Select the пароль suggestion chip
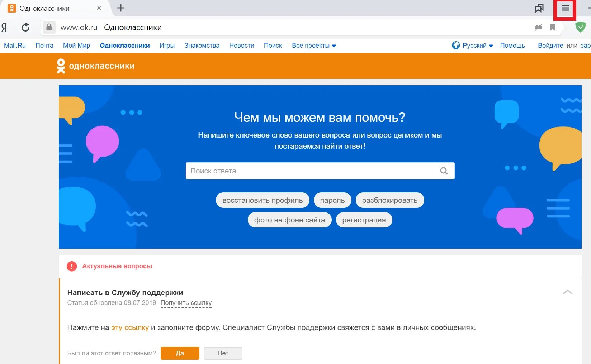Image resolution: width=591 pixels, height=364 pixels. pos(332,200)
